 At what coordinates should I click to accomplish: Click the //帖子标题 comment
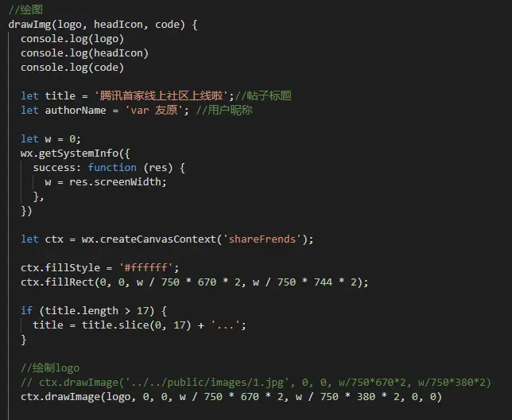(263, 95)
